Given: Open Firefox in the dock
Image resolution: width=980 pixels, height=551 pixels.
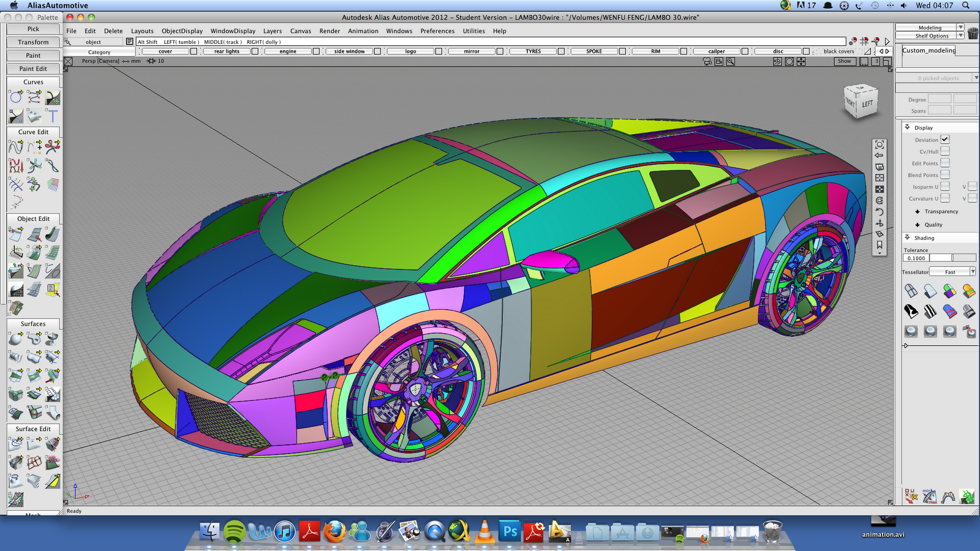Looking at the screenshot, I should pyautogui.click(x=334, y=531).
